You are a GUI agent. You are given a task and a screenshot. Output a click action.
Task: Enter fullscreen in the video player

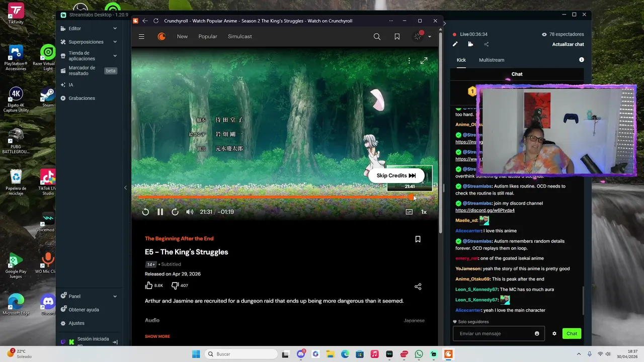[424, 60]
